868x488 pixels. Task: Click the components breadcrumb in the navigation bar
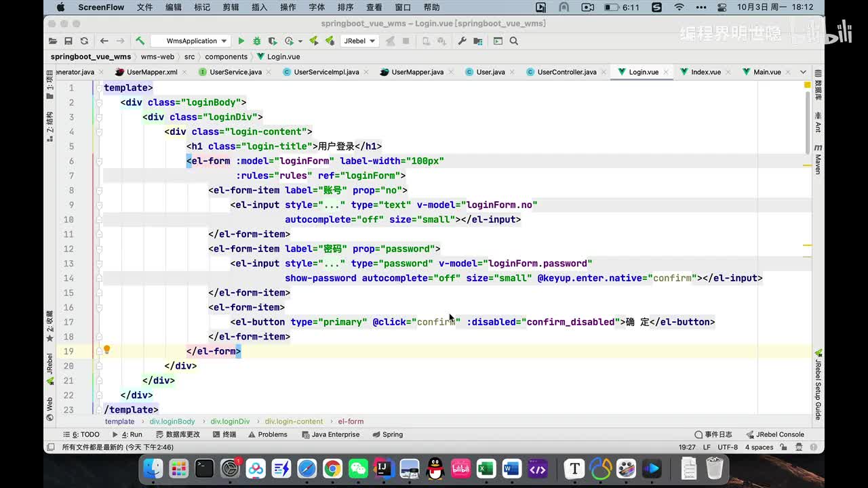coord(226,57)
